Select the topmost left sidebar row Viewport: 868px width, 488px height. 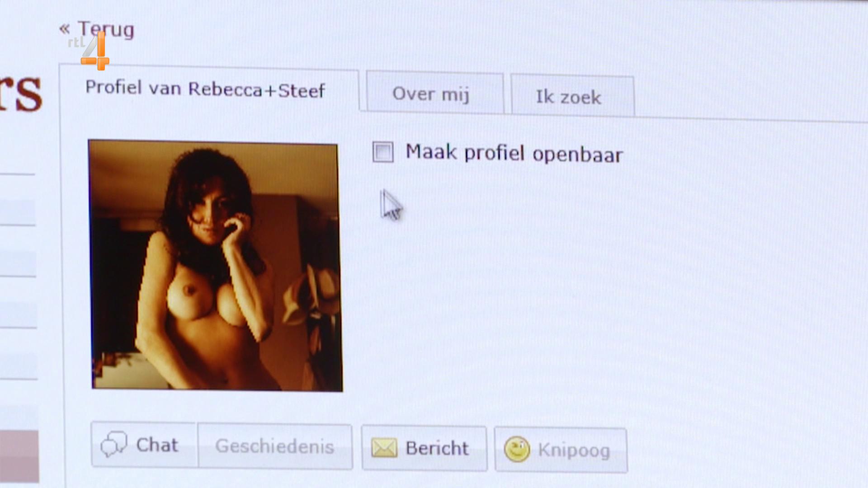click(x=17, y=199)
